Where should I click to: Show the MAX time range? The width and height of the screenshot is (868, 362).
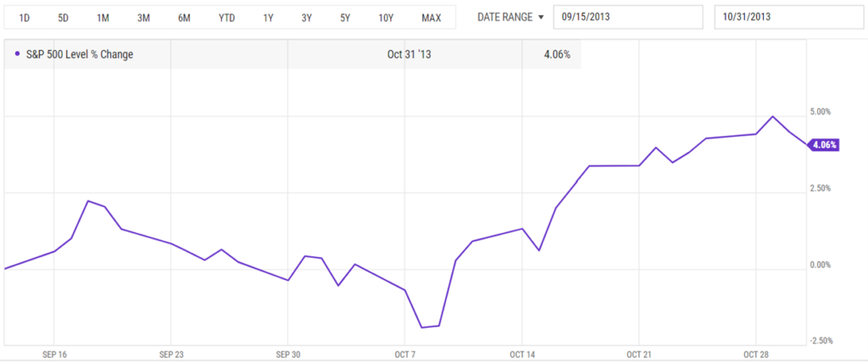(x=431, y=18)
